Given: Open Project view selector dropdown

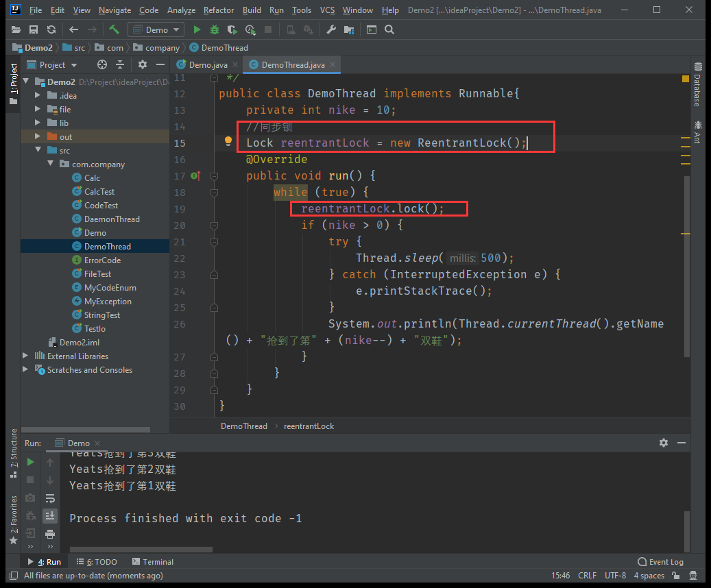Looking at the screenshot, I should 52,65.
